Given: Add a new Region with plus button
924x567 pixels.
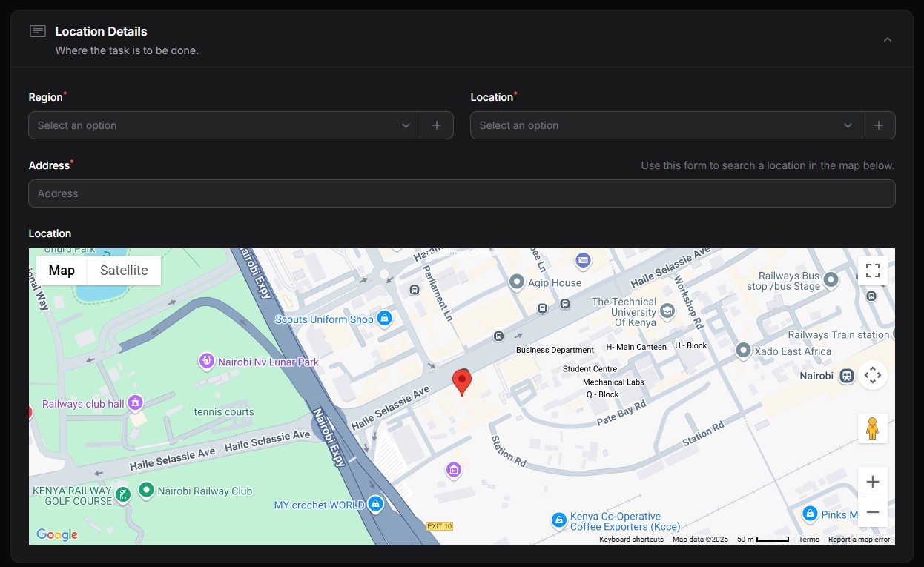Looking at the screenshot, I should [x=437, y=125].
